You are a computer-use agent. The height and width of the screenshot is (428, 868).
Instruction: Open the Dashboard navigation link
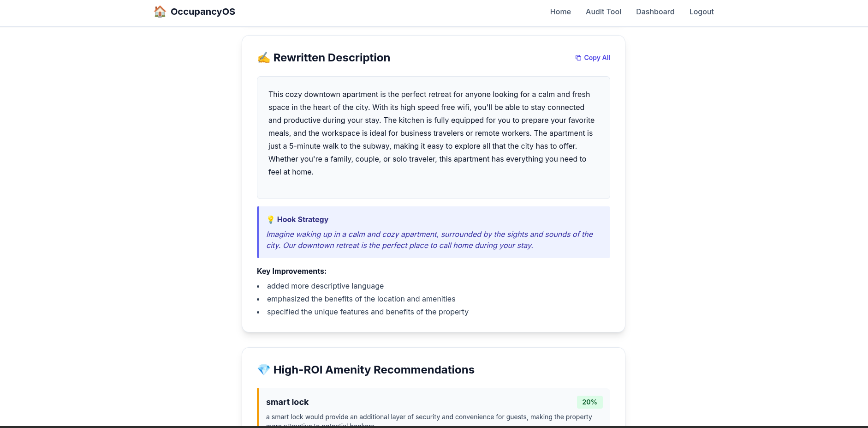click(x=655, y=12)
